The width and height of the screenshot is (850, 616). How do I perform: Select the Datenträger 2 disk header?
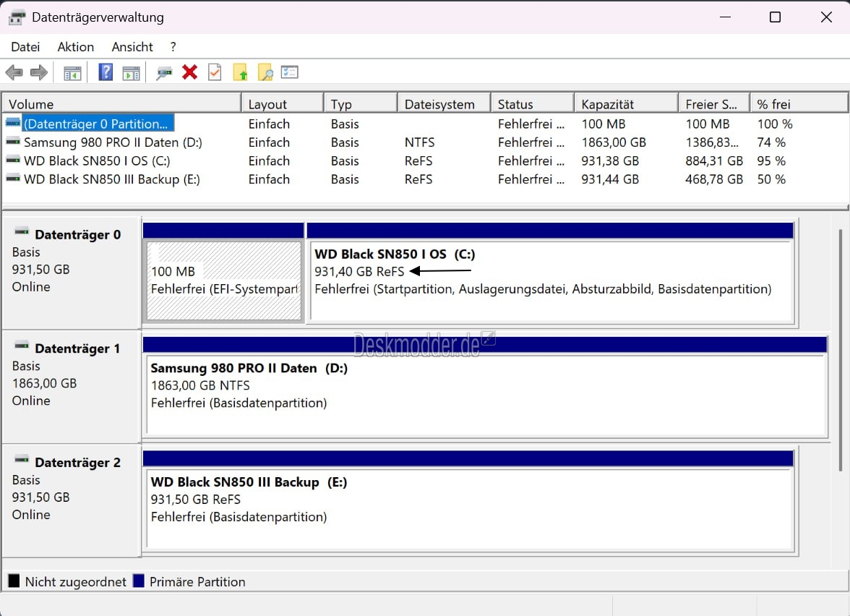[x=72, y=500]
